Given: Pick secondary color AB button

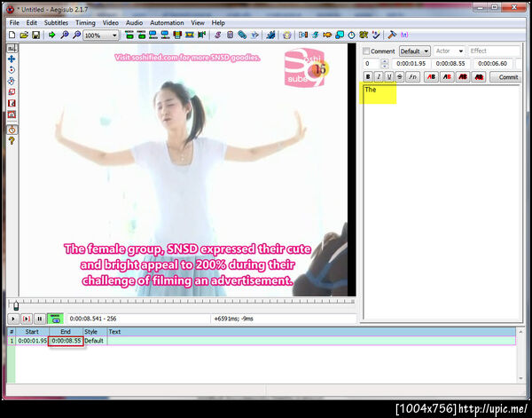Looking at the screenshot, I should coord(447,77).
